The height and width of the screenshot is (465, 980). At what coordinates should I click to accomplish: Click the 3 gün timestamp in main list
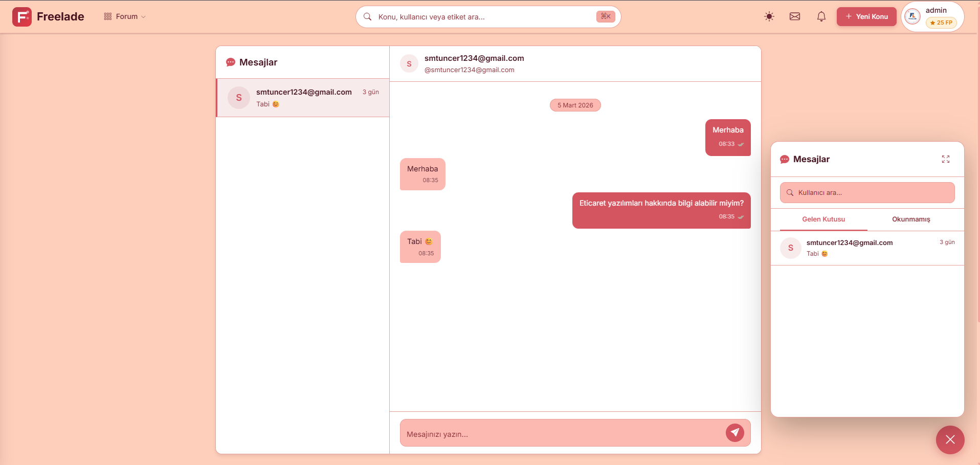(371, 92)
